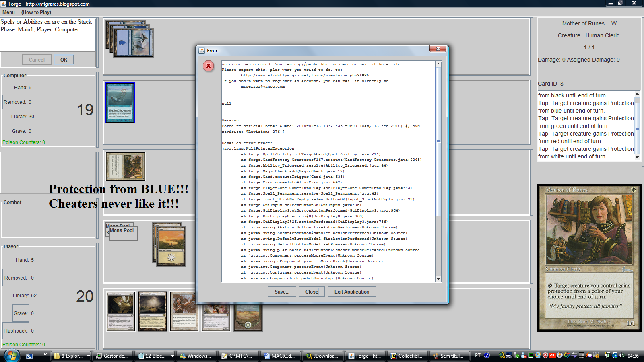Click the OK button in Forge panel
644x362 pixels.
[64, 60]
